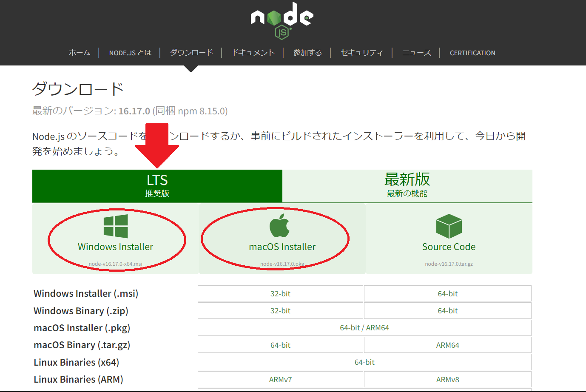Viewport: 586px width, 392px height.
Task: Click the Windows logo icon
Action: click(116, 226)
